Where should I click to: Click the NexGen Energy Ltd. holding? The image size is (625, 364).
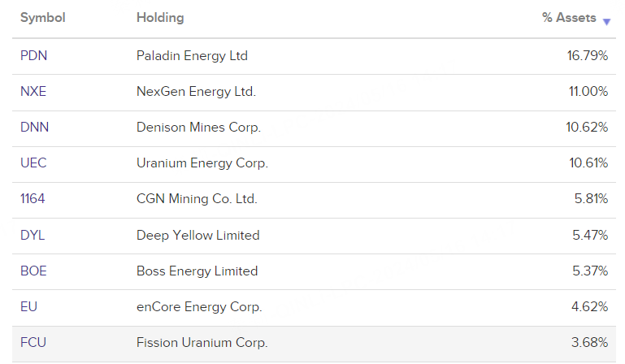coord(196,92)
